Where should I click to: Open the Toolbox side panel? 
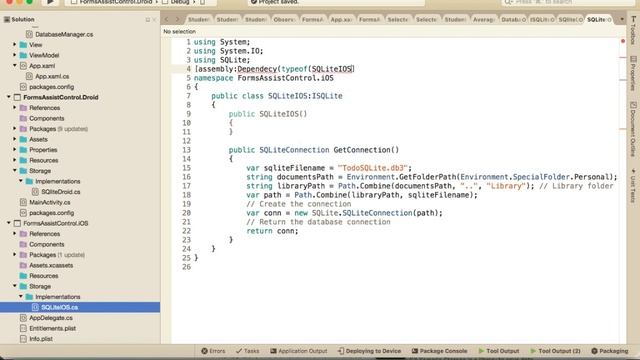coord(633,31)
